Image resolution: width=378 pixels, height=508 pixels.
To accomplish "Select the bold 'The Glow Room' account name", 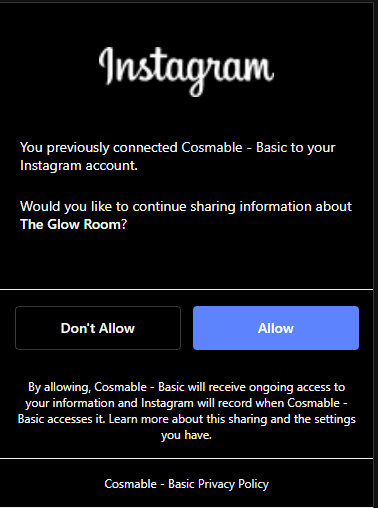I will 70,224.
